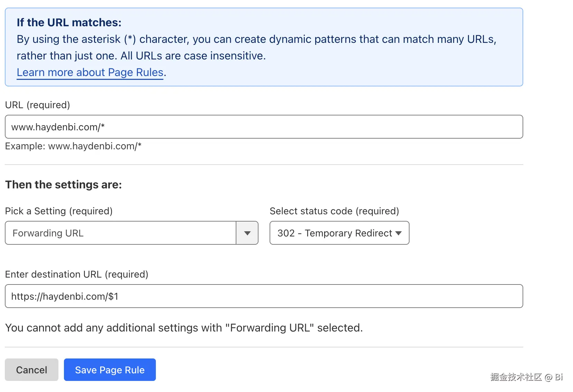Image resolution: width=573 pixels, height=392 pixels.
Task: Click the "Then the settings are:" heading
Action: tap(63, 185)
